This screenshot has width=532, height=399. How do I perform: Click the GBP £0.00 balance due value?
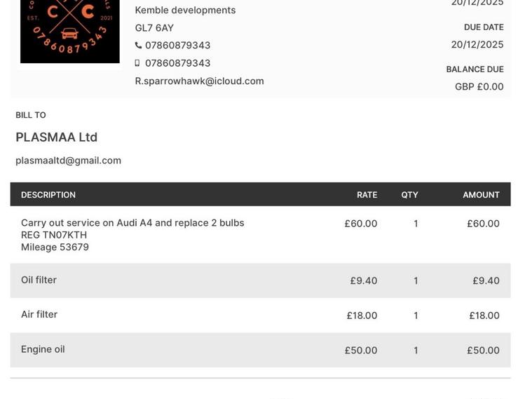[479, 87]
